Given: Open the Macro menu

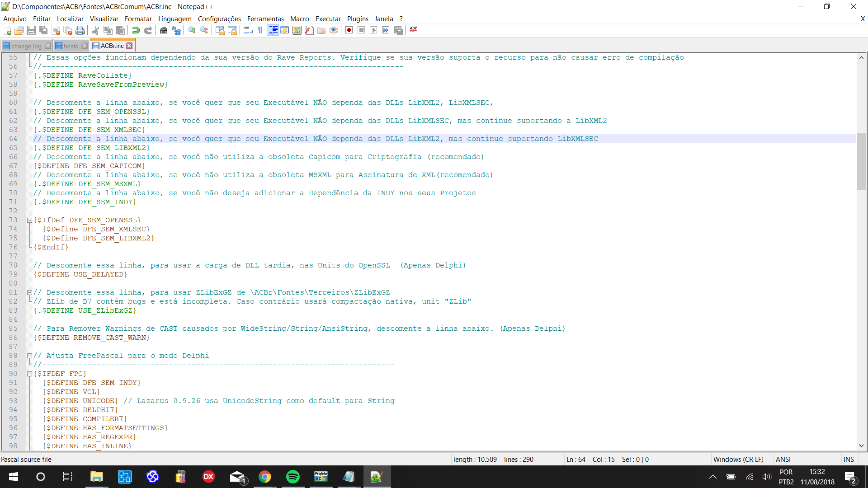Looking at the screenshot, I should 299,19.
